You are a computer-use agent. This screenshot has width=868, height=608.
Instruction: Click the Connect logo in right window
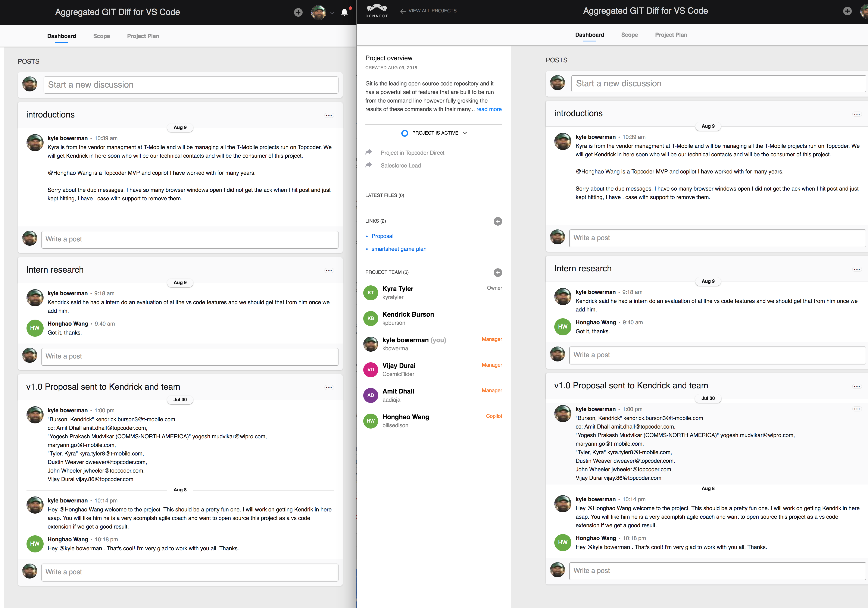[377, 11]
